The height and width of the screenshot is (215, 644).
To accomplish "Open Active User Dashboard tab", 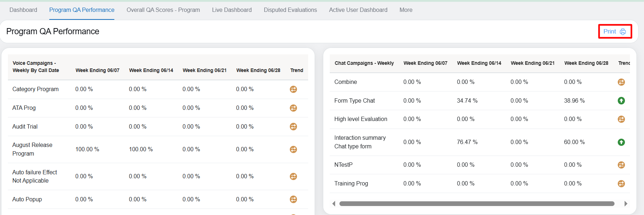I will tap(358, 10).
